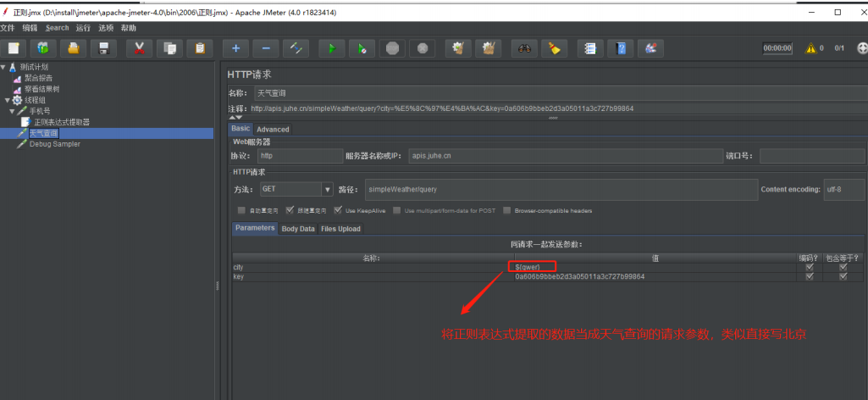Switch to the Files Upload tab
Viewport: 868px width, 400px height.
click(340, 229)
